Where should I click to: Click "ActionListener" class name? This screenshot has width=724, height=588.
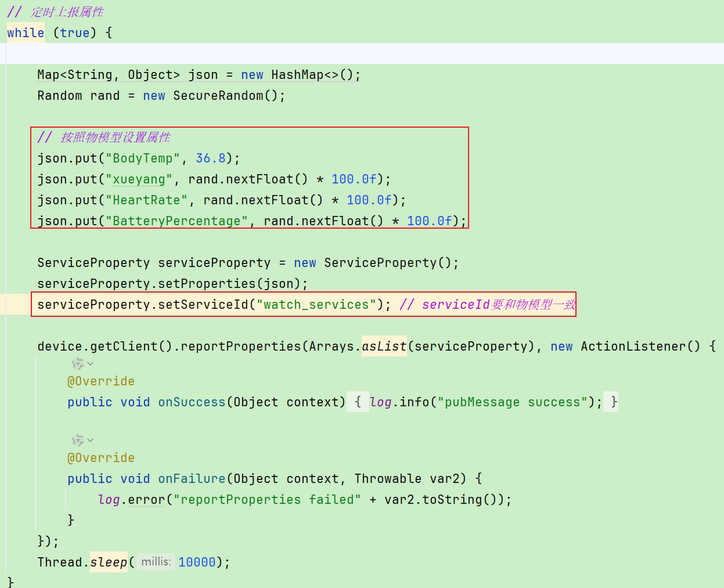633,347
